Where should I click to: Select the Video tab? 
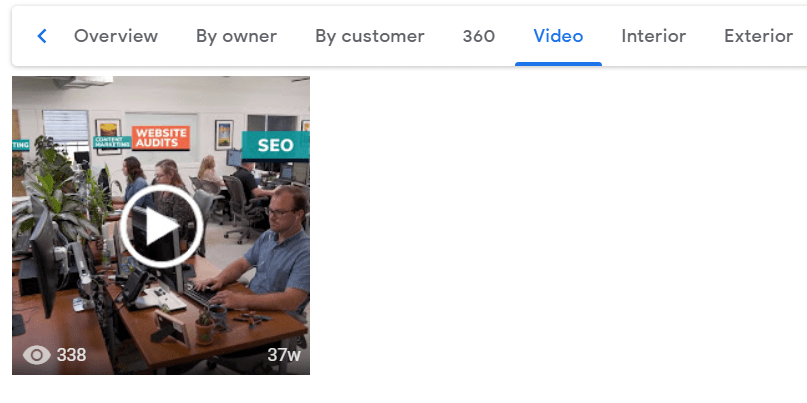coord(558,36)
